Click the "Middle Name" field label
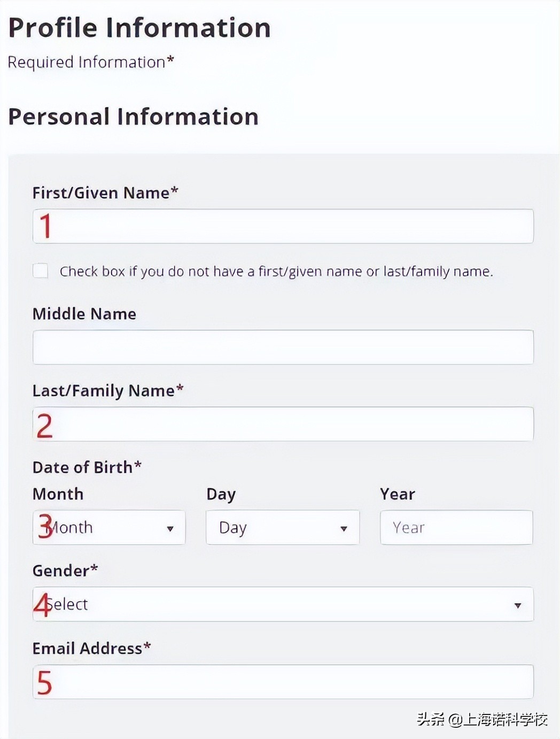The height and width of the screenshot is (739, 560). point(84,314)
